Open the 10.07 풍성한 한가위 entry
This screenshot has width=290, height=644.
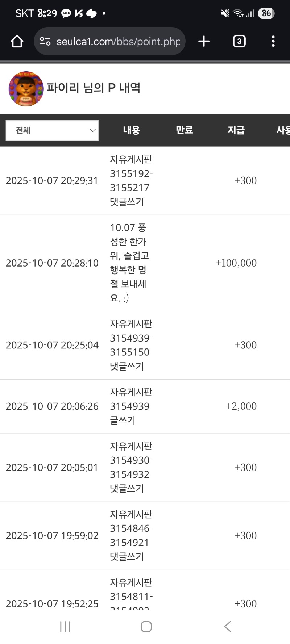[129, 263]
